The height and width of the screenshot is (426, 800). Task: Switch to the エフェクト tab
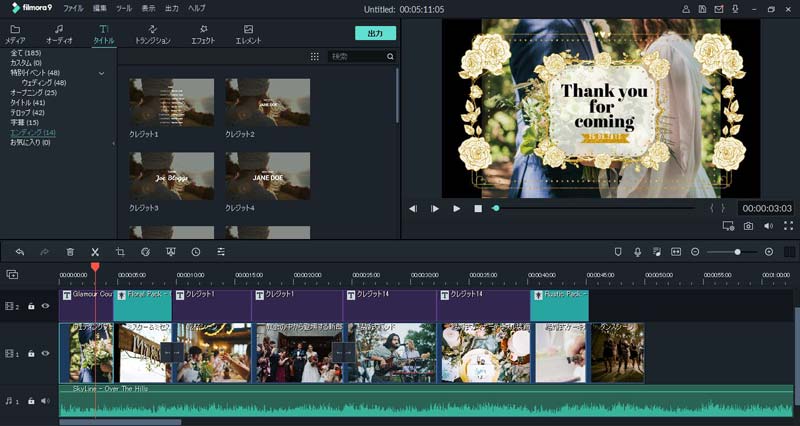[x=203, y=35]
